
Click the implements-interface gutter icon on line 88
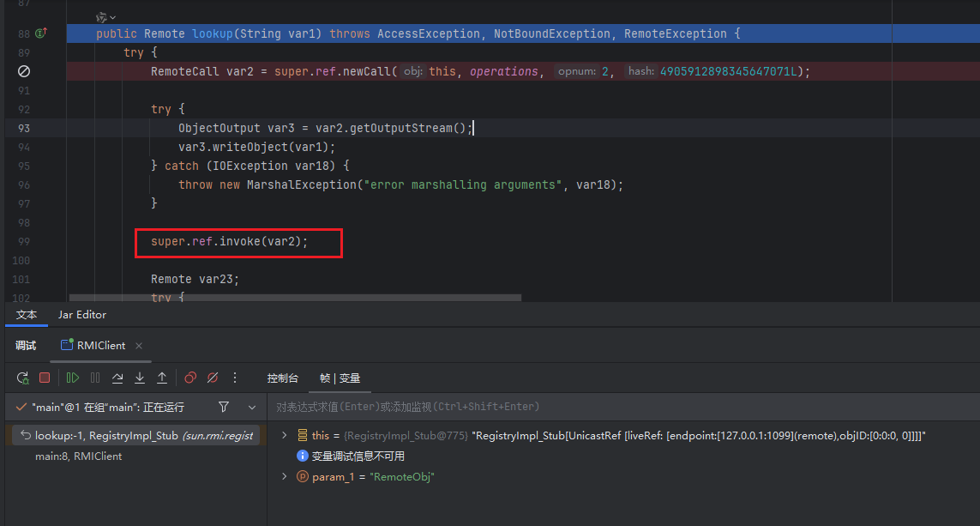pyautogui.click(x=41, y=33)
